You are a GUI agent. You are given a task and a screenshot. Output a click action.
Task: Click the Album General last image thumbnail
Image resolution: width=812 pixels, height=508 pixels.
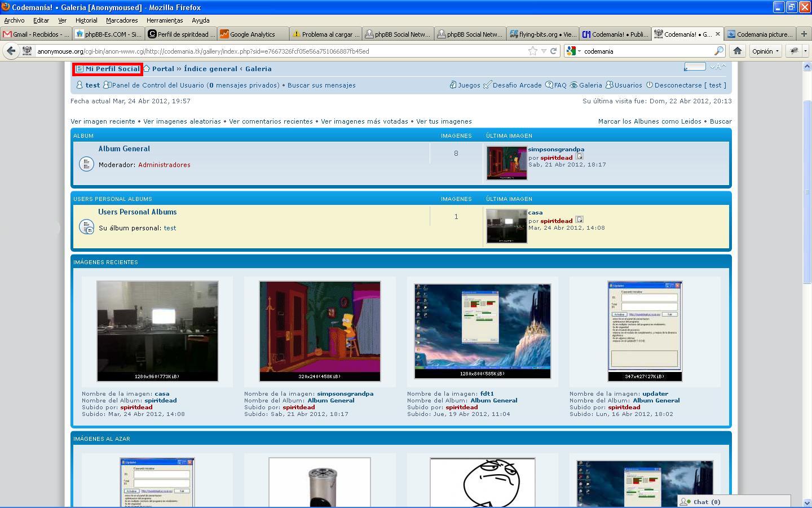click(x=506, y=163)
